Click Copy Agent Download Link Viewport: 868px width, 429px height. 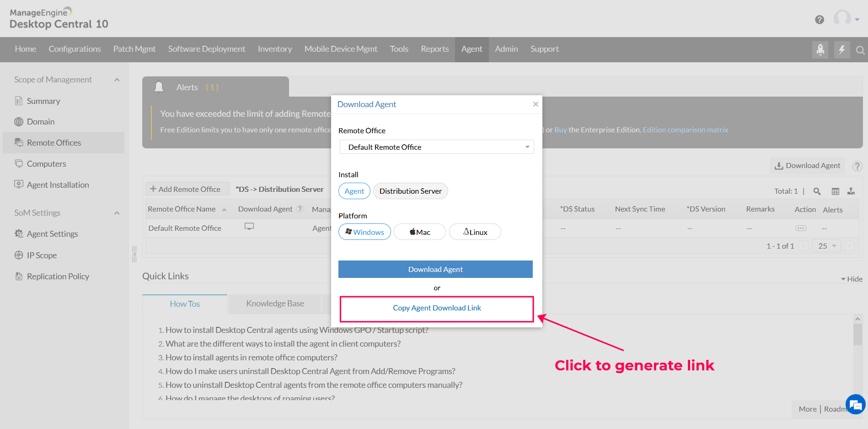click(x=437, y=308)
